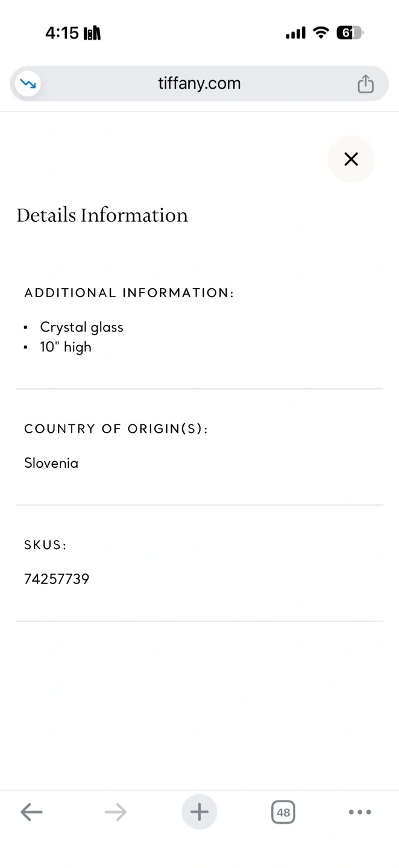Open a new tab with plus button
The width and height of the screenshot is (399, 868).
pos(199,812)
